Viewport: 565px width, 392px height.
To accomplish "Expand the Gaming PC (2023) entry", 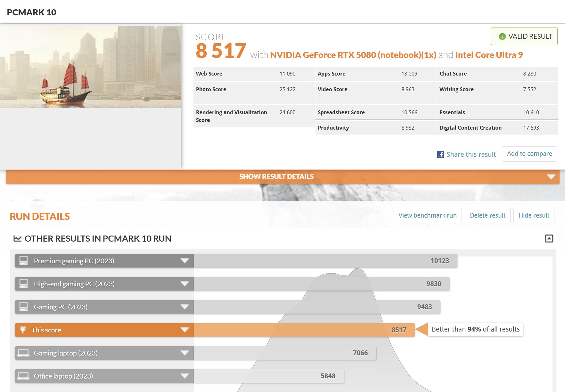I will tap(184, 307).
